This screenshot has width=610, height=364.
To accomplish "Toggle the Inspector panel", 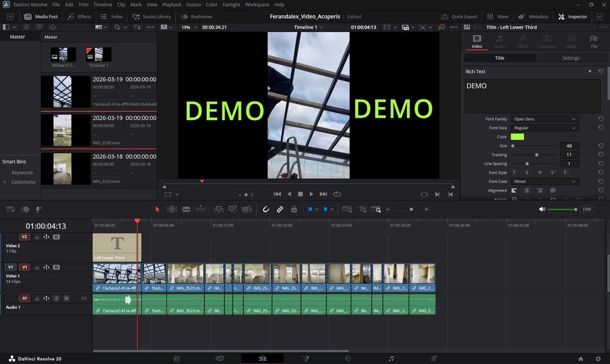I will pyautogui.click(x=573, y=16).
